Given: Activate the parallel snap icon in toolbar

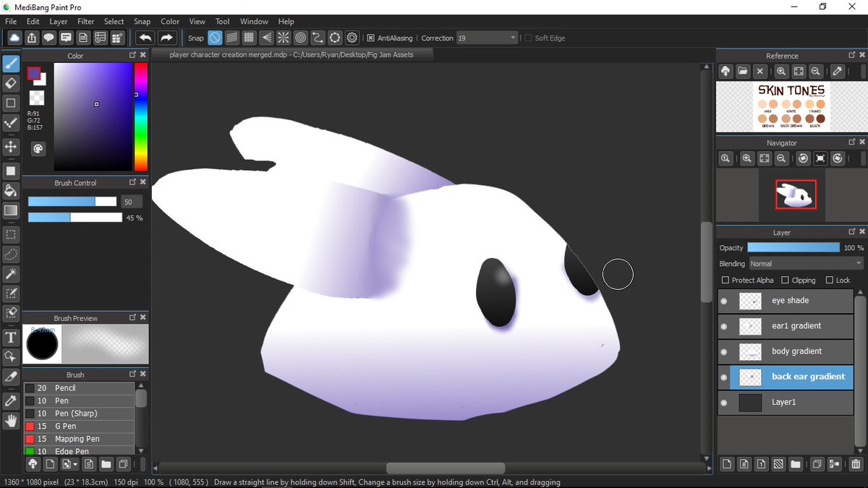Looking at the screenshot, I should [231, 38].
